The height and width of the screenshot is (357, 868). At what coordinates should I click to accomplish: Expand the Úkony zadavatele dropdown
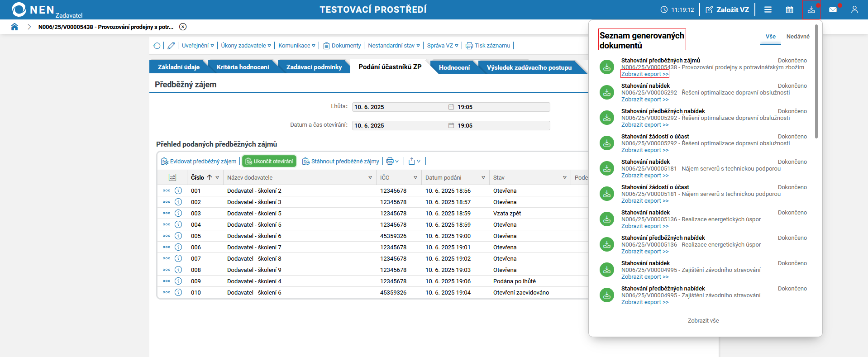246,46
